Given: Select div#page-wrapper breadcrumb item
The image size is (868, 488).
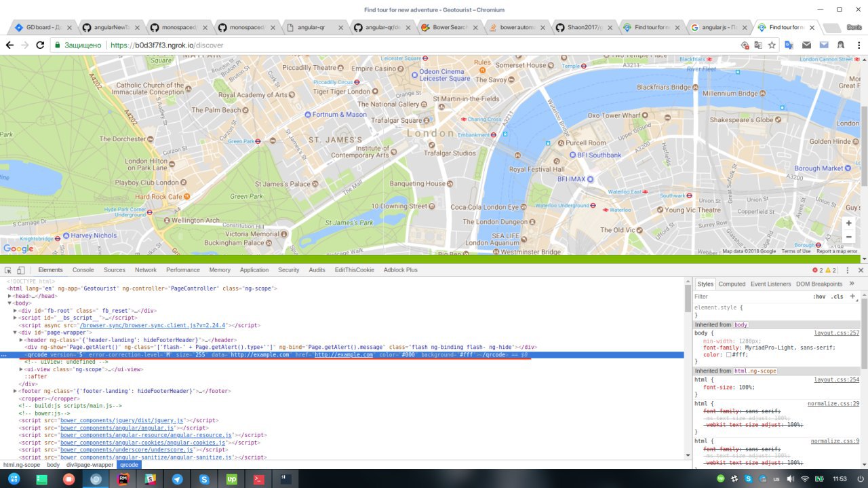Looking at the screenshot, I should (x=90, y=465).
